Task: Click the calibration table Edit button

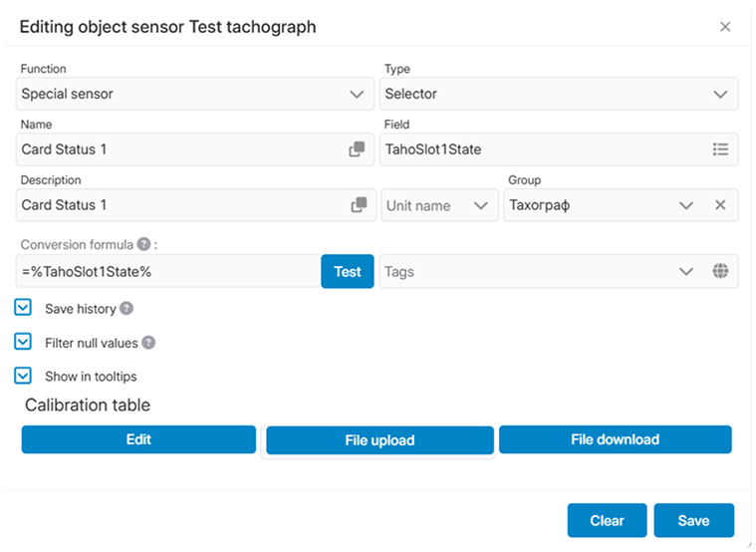Action: click(138, 439)
